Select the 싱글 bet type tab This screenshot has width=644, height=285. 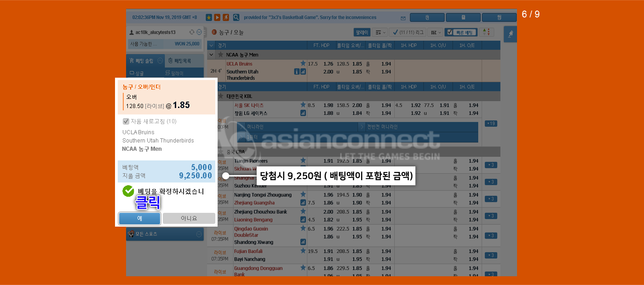pos(137,73)
